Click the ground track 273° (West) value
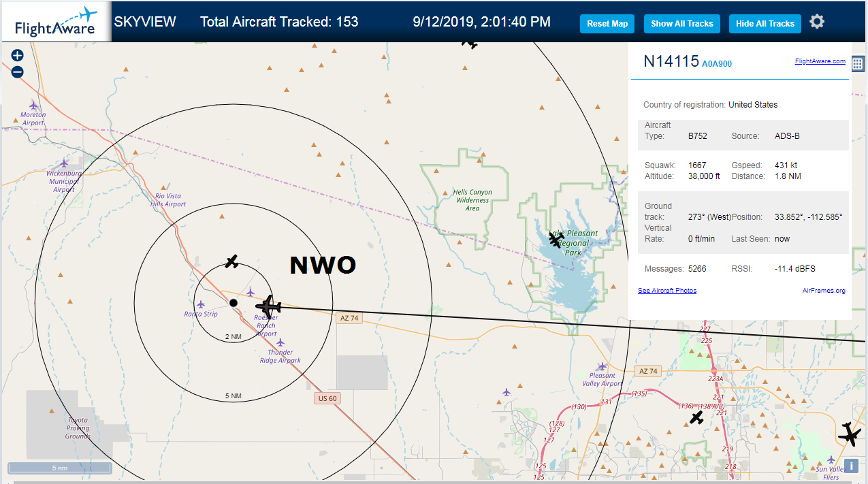 click(x=709, y=217)
